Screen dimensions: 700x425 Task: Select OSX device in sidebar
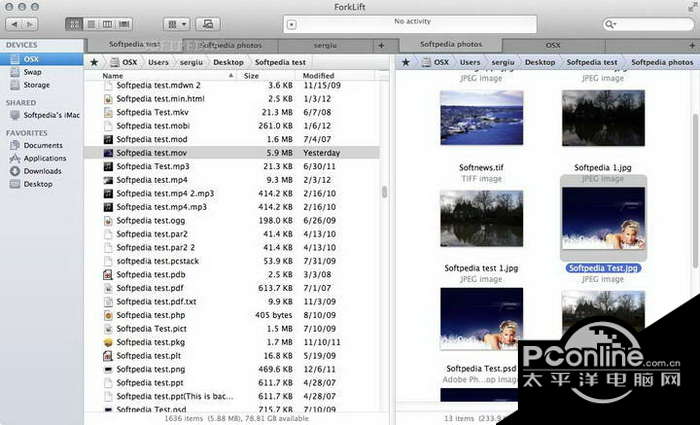[x=42, y=59]
